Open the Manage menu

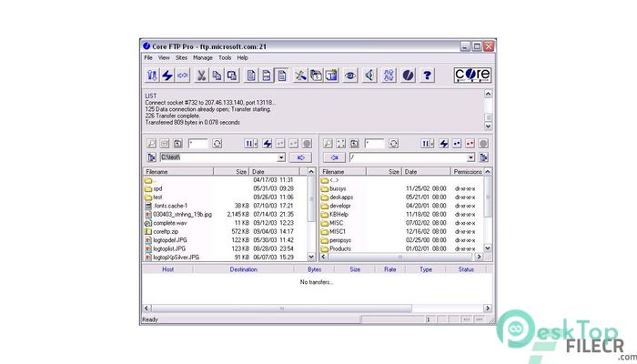(203, 57)
